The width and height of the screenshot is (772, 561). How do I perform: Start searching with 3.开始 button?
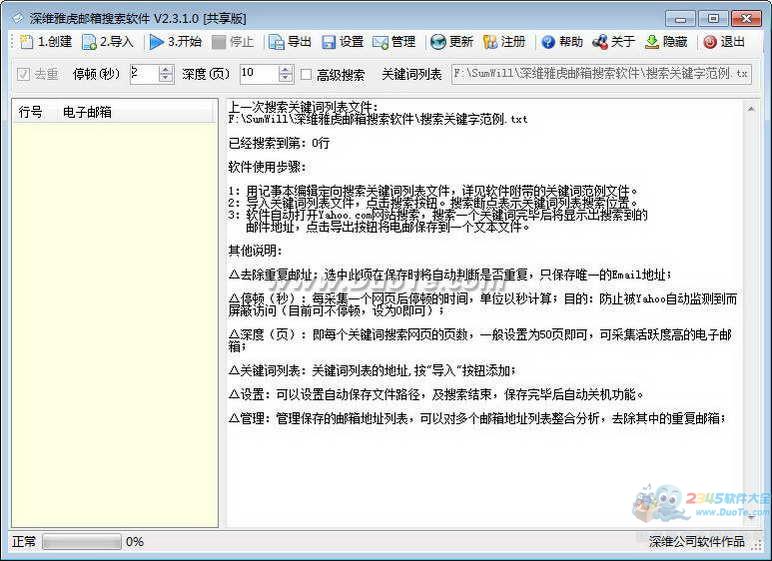point(176,42)
